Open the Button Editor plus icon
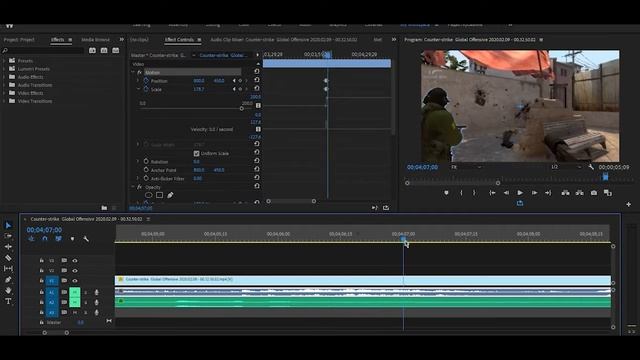This screenshot has height=360, width=640. [629, 204]
